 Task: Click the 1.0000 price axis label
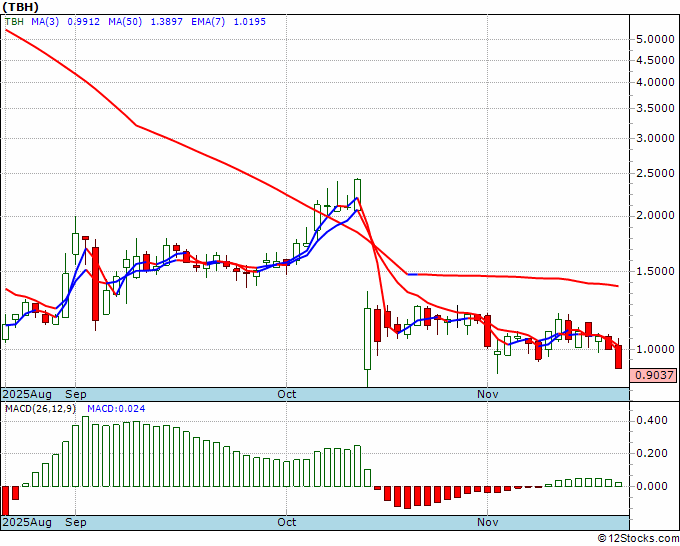[655, 350]
